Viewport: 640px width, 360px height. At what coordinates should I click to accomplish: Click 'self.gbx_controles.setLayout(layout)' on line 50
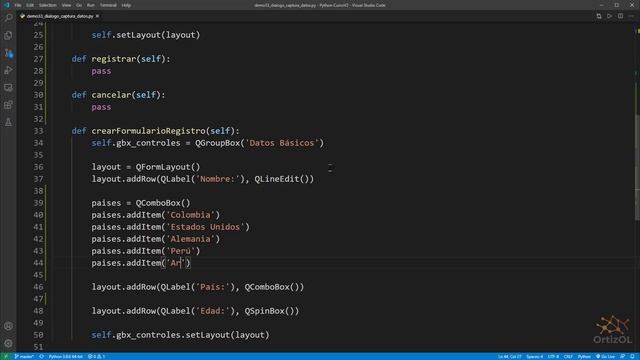180,335
